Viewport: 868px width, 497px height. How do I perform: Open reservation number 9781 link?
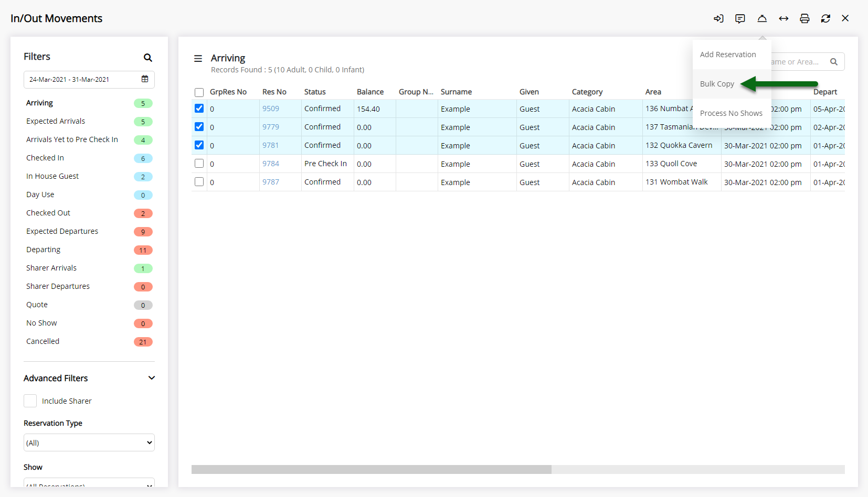click(271, 145)
